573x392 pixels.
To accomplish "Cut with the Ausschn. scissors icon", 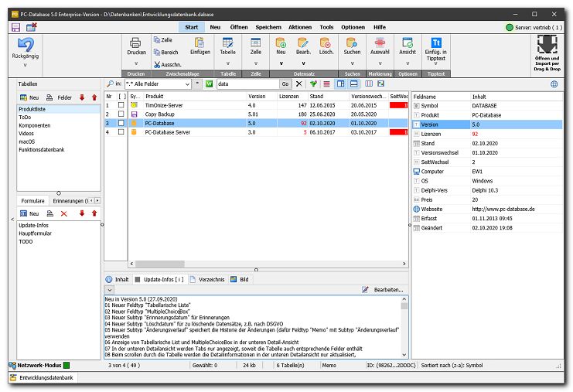I will point(157,64).
